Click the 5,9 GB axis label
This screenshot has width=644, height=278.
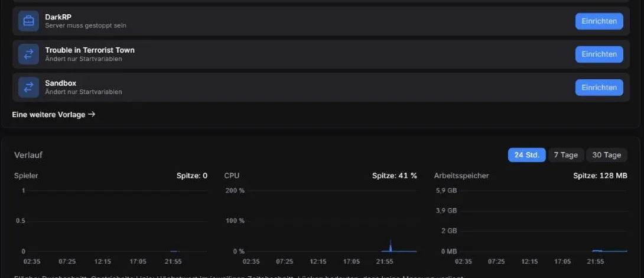coord(446,191)
